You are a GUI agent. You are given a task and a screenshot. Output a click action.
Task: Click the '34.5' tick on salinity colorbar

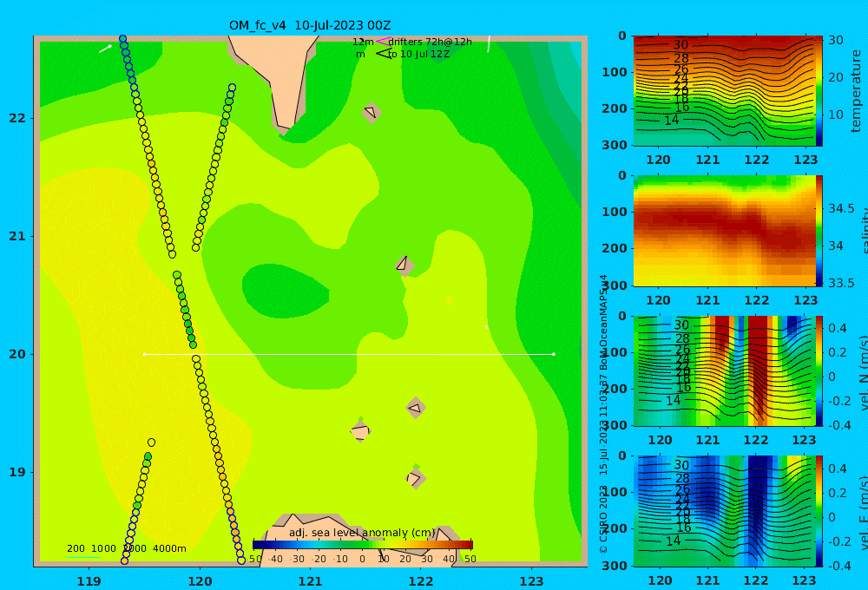841,208
